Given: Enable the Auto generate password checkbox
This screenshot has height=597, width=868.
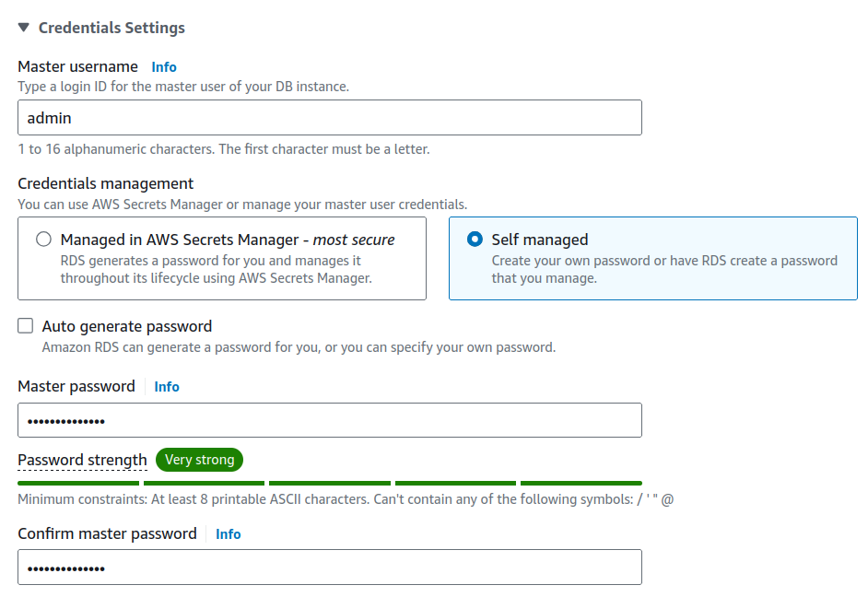Looking at the screenshot, I should pyautogui.click(x=26, y=326).
